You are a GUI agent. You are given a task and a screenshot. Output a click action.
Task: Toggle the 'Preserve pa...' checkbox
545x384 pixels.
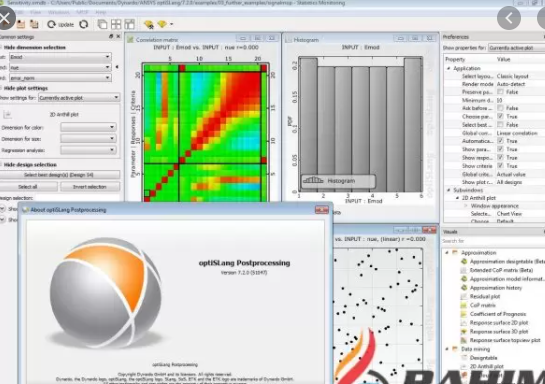click(500, 92)
